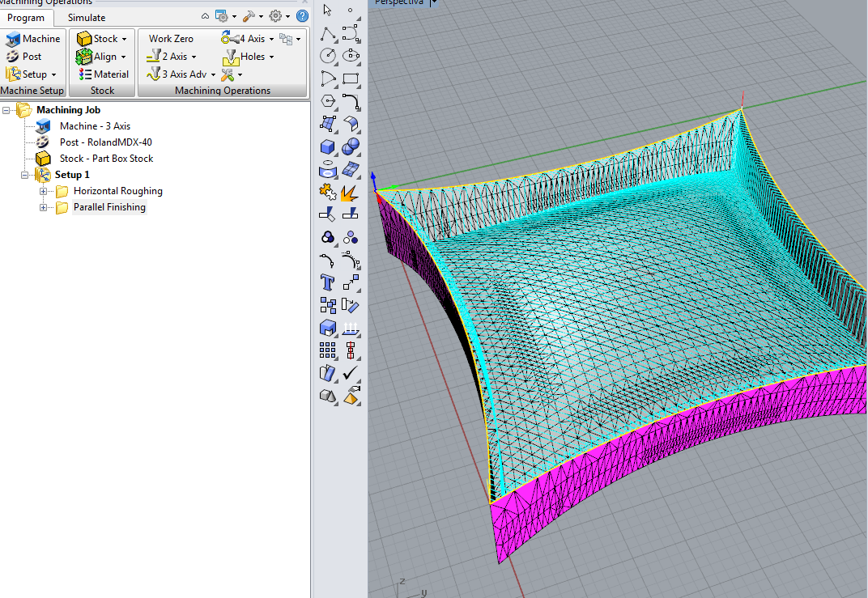Select the Arc tool
The width and height of the screenshot is (868, 598).
(x=328, y=78)
